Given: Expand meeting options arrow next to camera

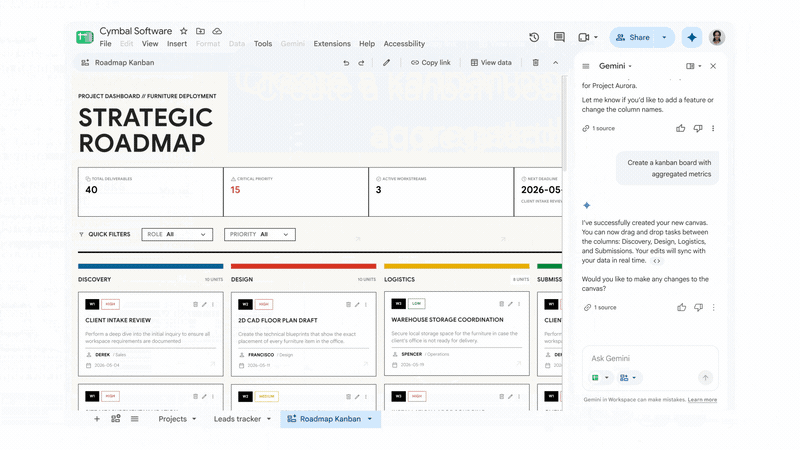Looking at the screenshot, I should 596,37.
